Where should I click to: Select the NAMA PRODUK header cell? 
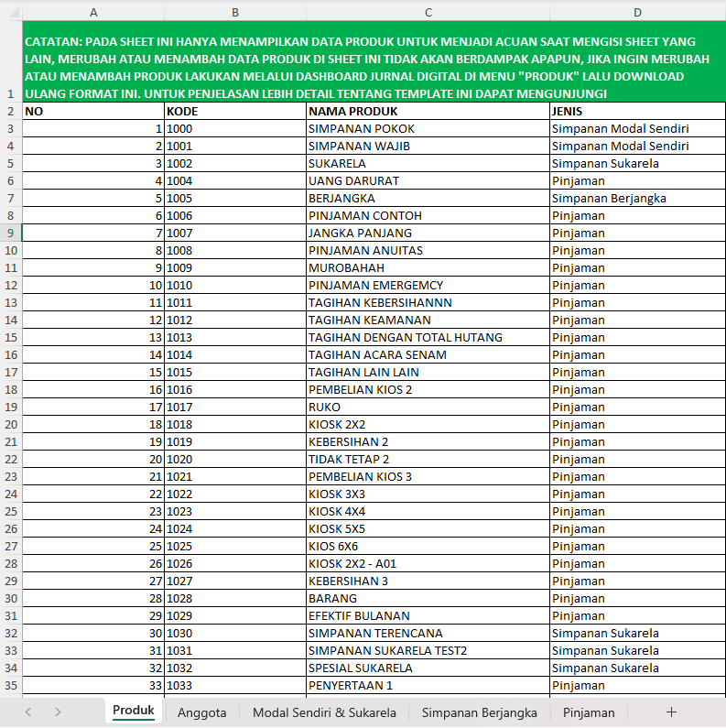click(428, 111)
